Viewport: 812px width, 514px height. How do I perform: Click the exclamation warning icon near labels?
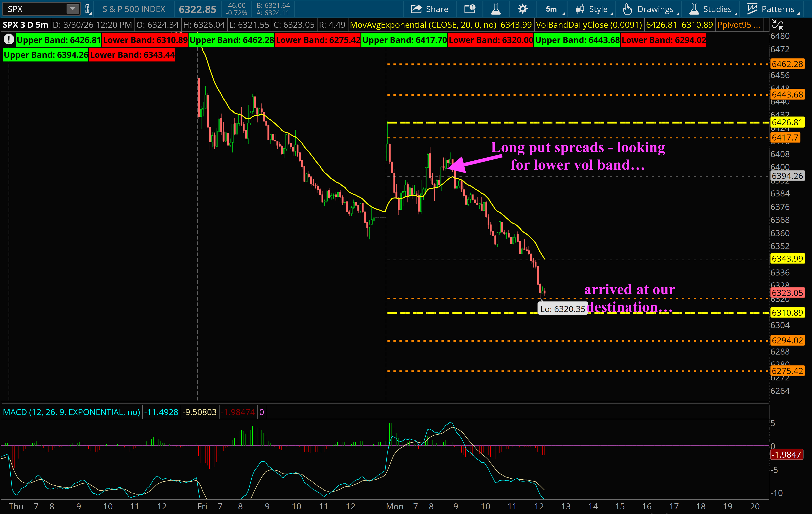(9, 40)
